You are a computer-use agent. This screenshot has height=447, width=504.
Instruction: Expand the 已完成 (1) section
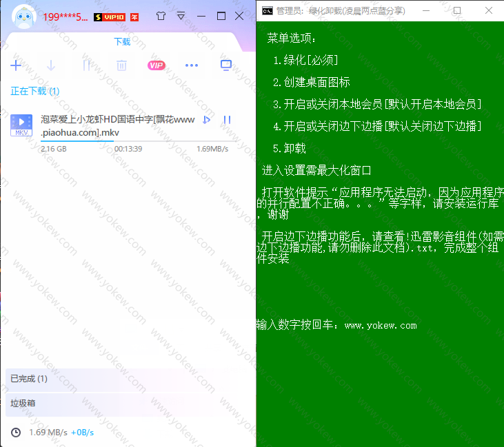[x=29, y=378]
